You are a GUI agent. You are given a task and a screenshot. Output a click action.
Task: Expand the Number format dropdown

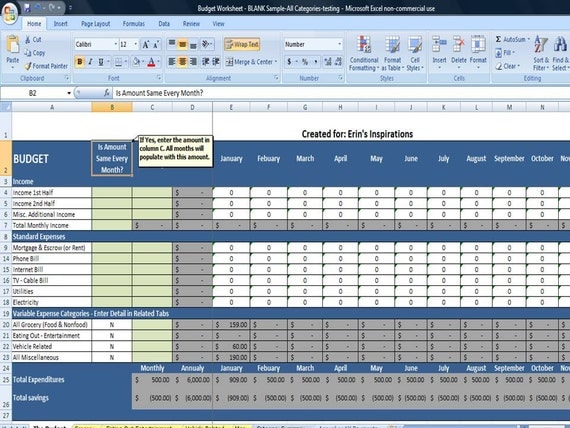[340, 44]
